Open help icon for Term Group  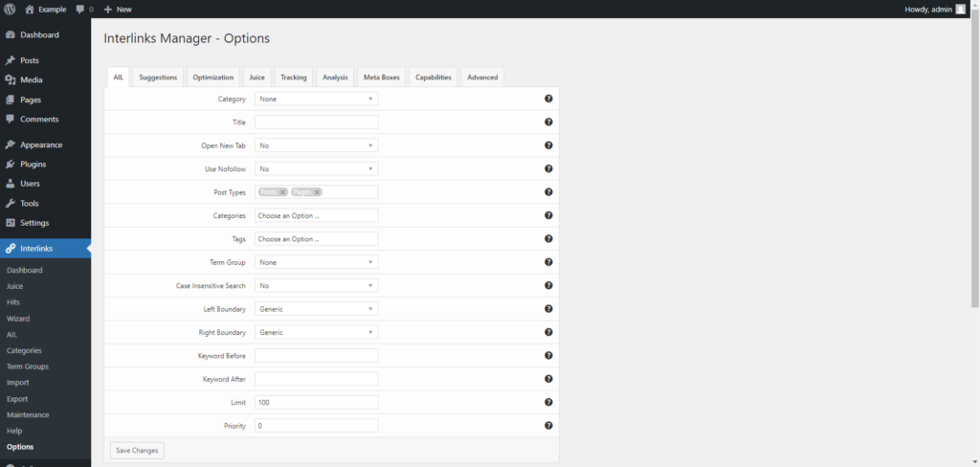548,262
